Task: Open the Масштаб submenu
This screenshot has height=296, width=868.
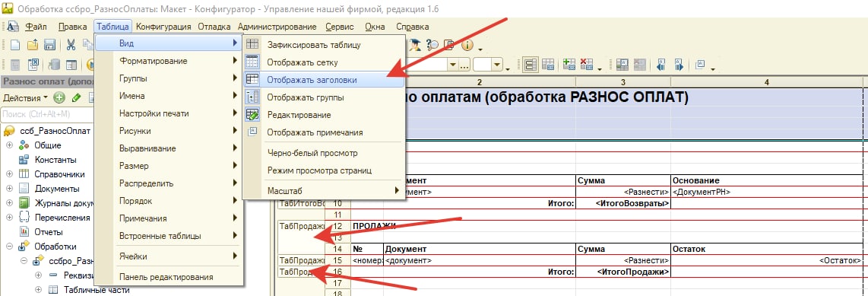Action: click(324, 191)
